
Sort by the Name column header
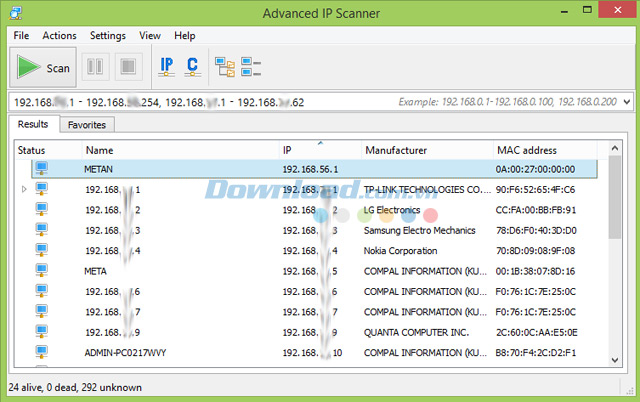click(x=180, y=150)
